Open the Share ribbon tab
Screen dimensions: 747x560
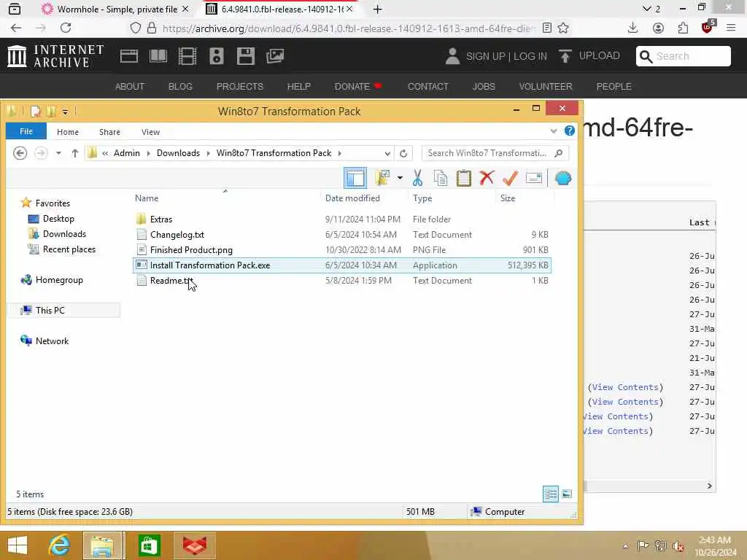pyautogui.click(x=109, y=132)
